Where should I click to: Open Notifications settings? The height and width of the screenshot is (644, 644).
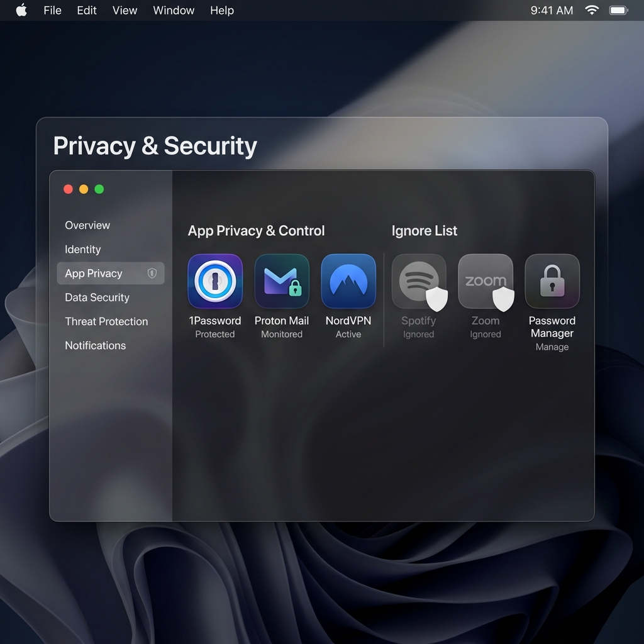[95, 345]
